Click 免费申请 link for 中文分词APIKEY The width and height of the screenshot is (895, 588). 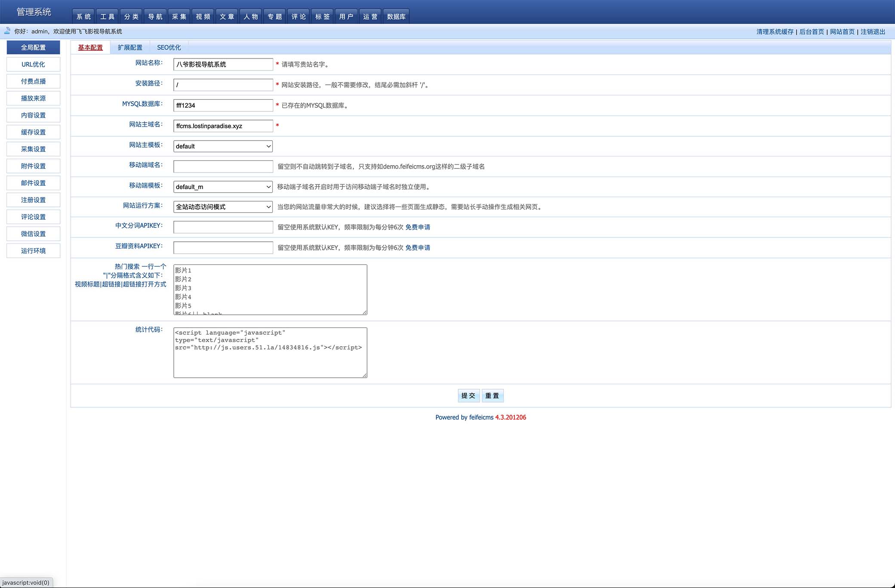point(418,227)
